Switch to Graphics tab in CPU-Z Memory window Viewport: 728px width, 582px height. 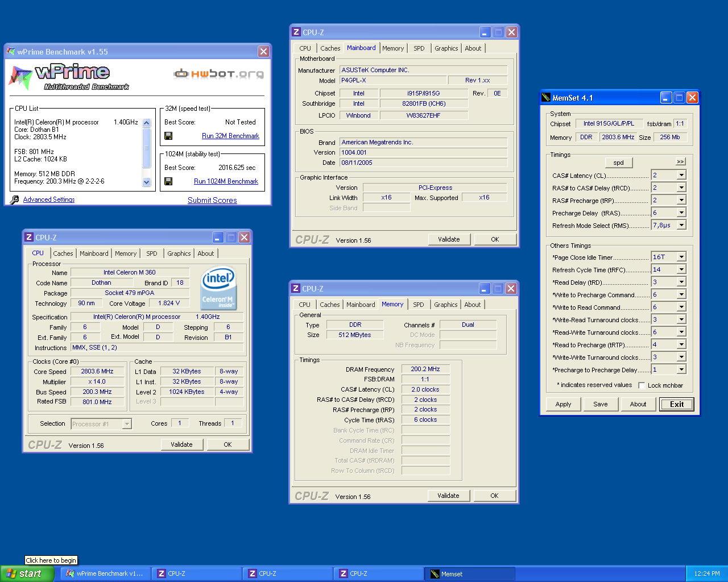click(446, 305)
